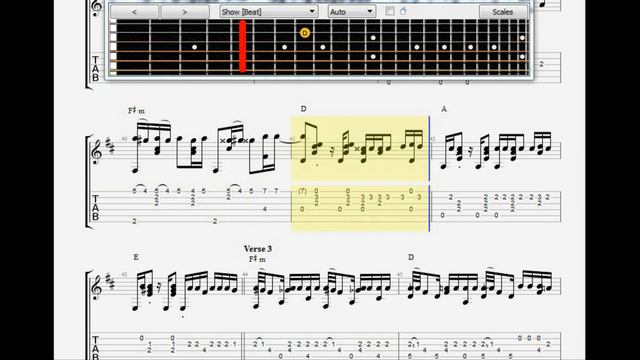Click the red capo bar on the fretboard
This screenshot has height=360, width=640.
coord(242,46)
